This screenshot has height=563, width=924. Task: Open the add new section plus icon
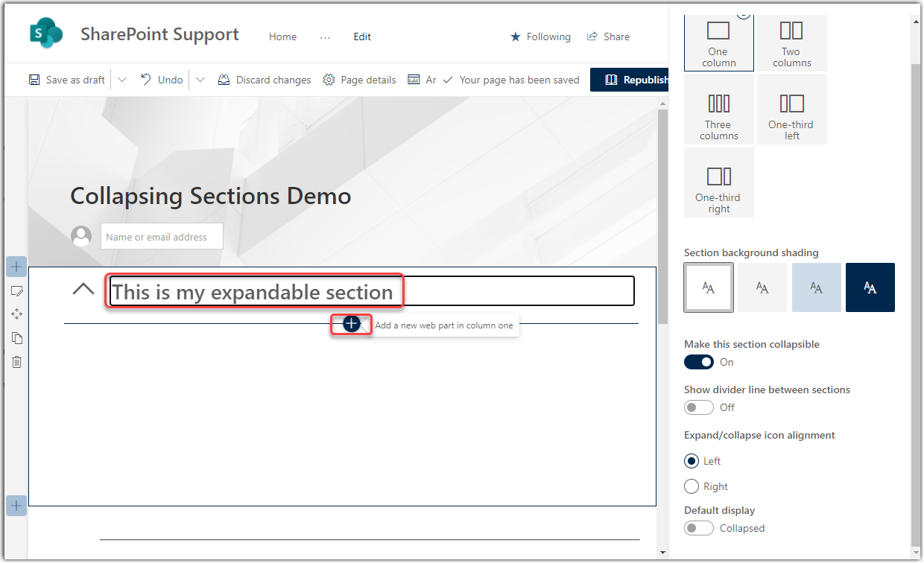16,506
